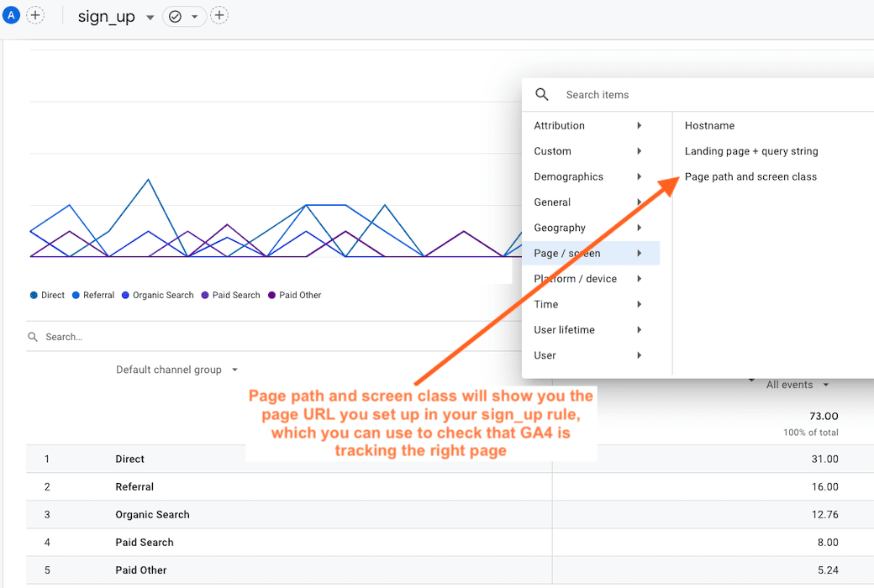Click the purple Paid Other legend dot
Screen dimensions: 874x588
[271, 295]
